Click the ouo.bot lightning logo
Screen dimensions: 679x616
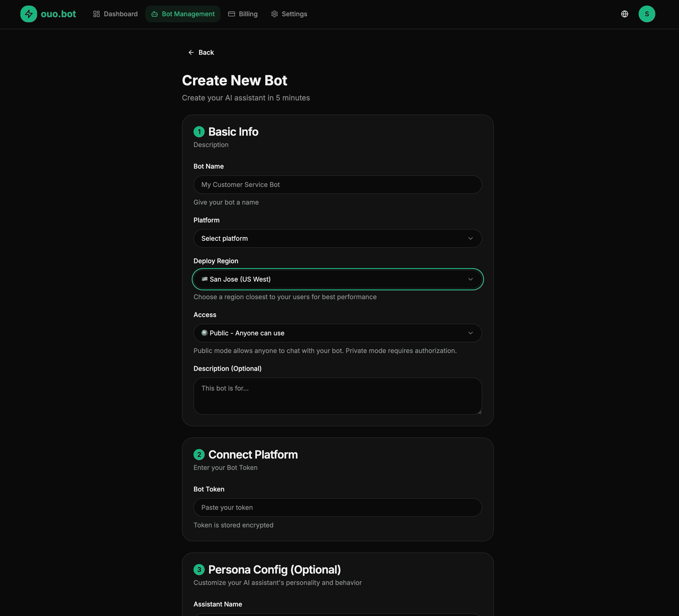click(x=29, y=14)
